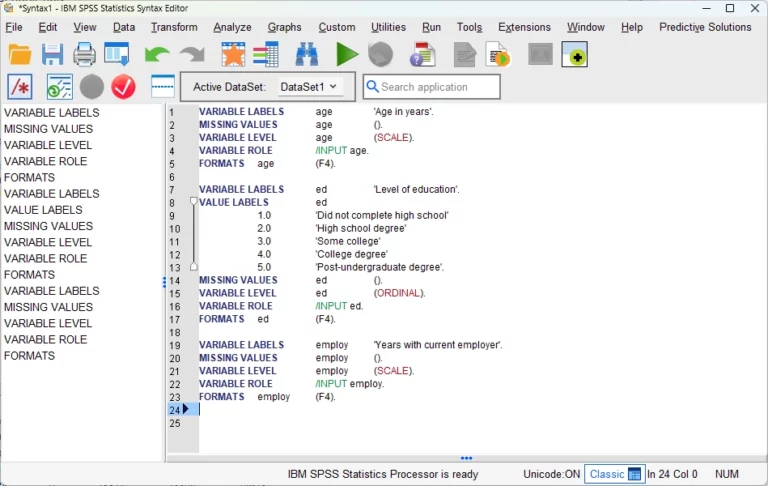The width and height of the screenshot is (768, 486).
Task: Open the Graphs menu
Action: click(x=284, y=27)
